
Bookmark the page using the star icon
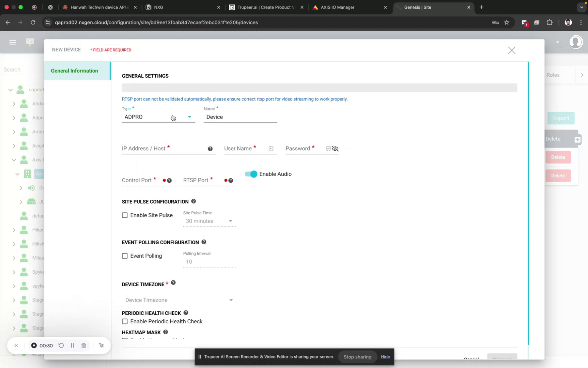click(507, 22)
